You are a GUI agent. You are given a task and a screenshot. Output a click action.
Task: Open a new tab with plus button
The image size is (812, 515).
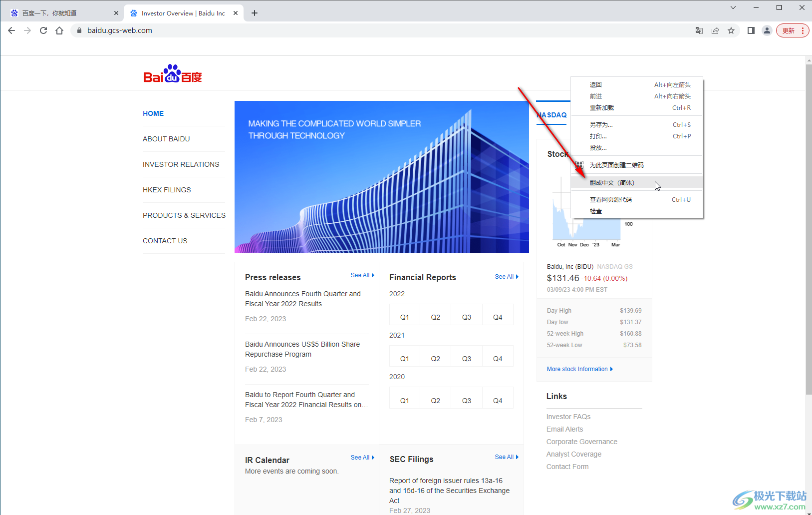point(255,13)
